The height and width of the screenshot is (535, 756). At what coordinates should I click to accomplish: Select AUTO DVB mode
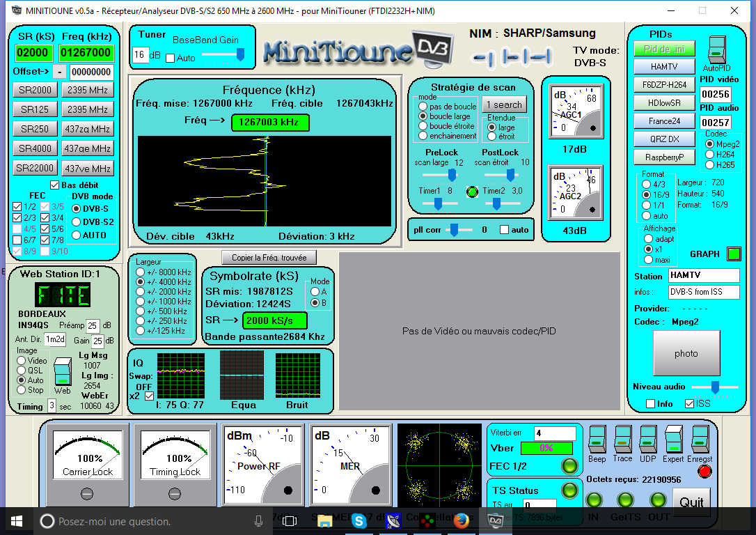(x=76, y=235)
